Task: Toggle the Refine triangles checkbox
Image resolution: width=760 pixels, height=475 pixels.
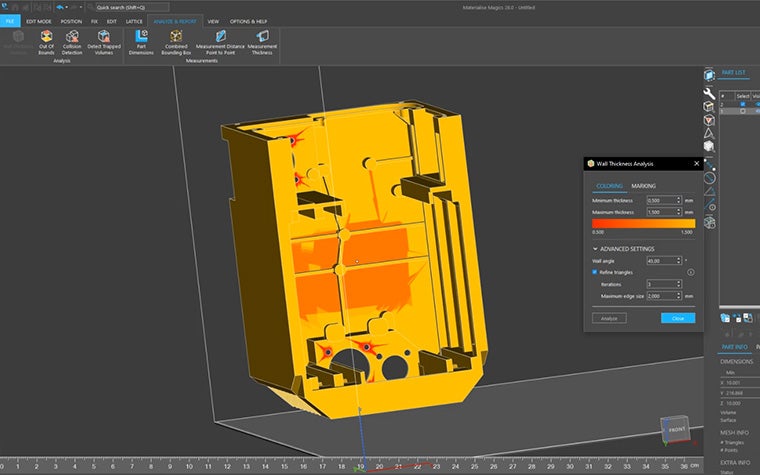Action: [595, 272]
